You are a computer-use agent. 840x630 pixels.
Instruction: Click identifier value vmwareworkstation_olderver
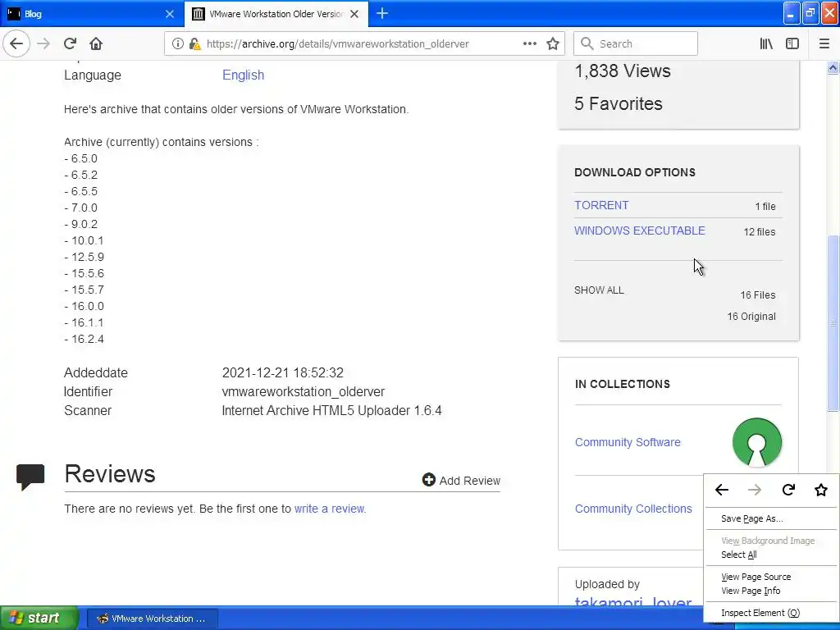tap(304, 391)
